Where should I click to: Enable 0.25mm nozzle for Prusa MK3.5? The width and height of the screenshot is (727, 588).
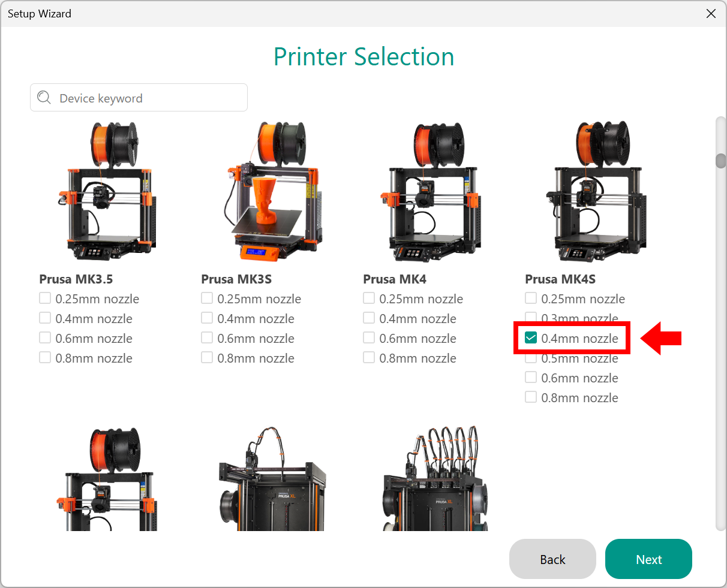(x=45, y=298)
